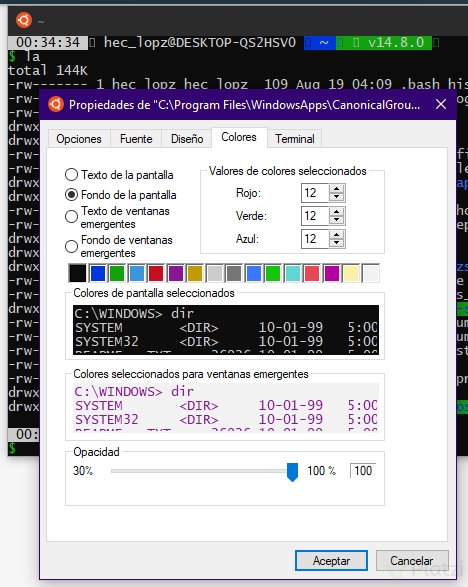Screen dimensions: 468x587
Task: Close the properties dialog
Action: click(441, 104)
